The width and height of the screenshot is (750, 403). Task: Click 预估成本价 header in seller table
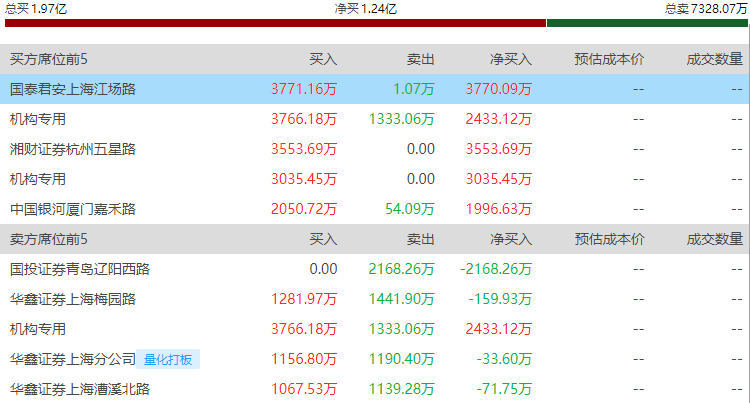click(609, 239)
